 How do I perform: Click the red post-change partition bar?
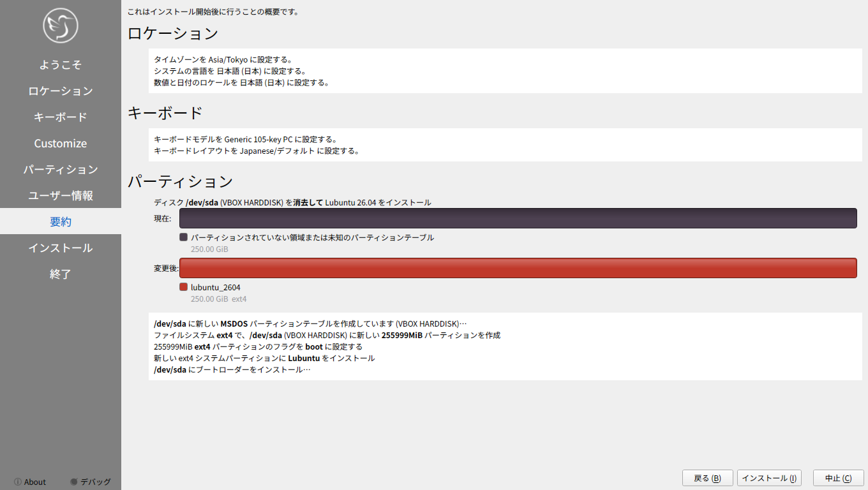coord(518,268)
